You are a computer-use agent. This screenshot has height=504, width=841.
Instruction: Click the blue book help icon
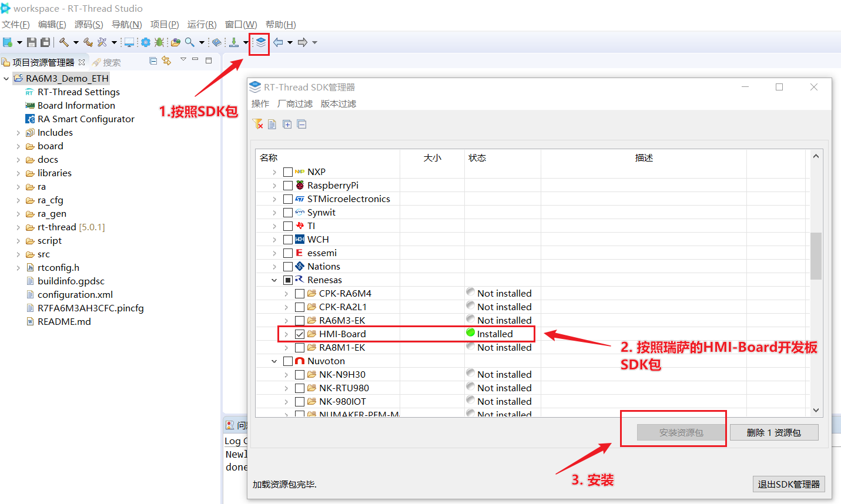217,42
